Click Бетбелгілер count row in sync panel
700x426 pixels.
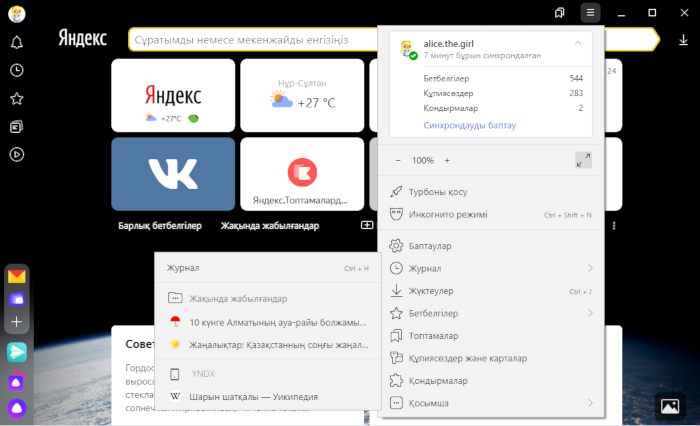(503, 78)
